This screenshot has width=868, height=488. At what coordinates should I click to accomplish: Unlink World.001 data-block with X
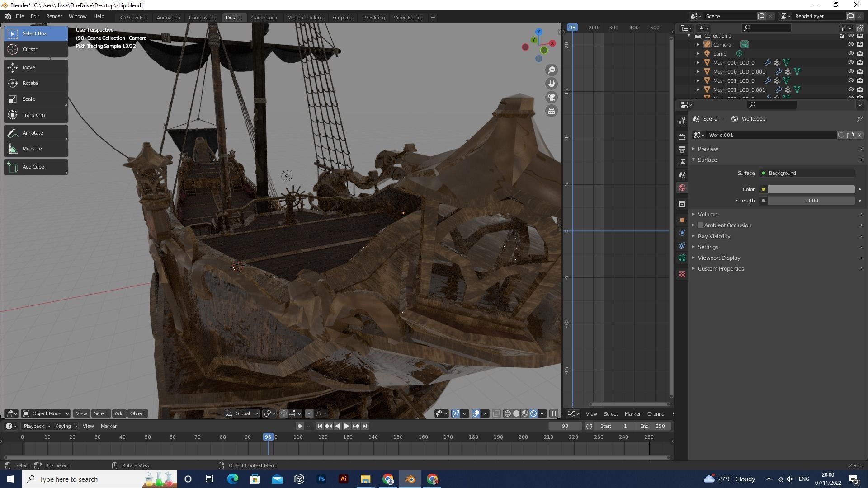click(x=859, y=135)
